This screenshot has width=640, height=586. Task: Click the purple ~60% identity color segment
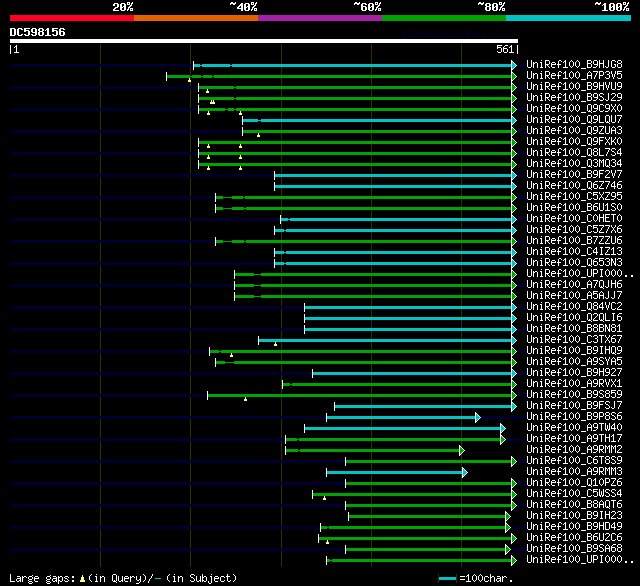[320, 18]
